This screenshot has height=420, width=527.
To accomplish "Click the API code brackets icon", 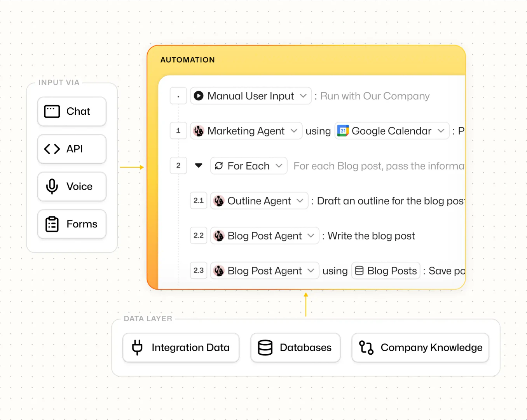I will pyautogui.click(x=52, y=149).
